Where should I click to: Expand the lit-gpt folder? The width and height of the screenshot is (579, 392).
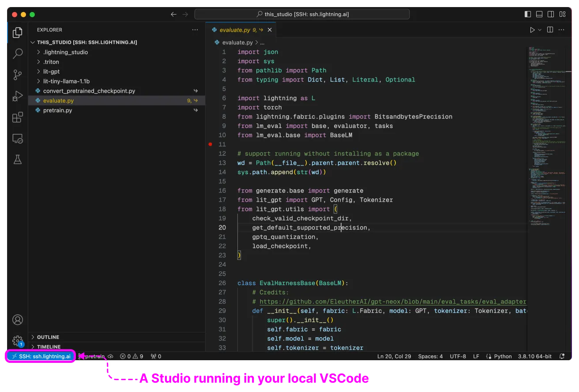coord(117,72)
